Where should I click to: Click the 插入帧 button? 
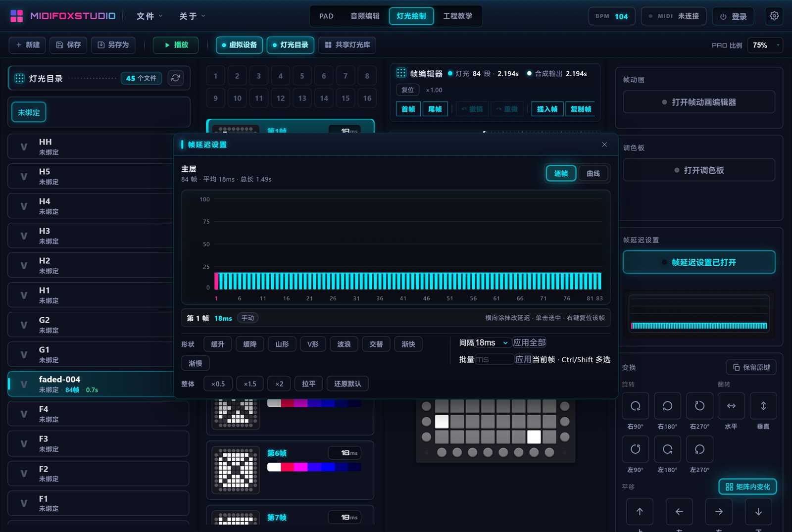coord(547,109)
